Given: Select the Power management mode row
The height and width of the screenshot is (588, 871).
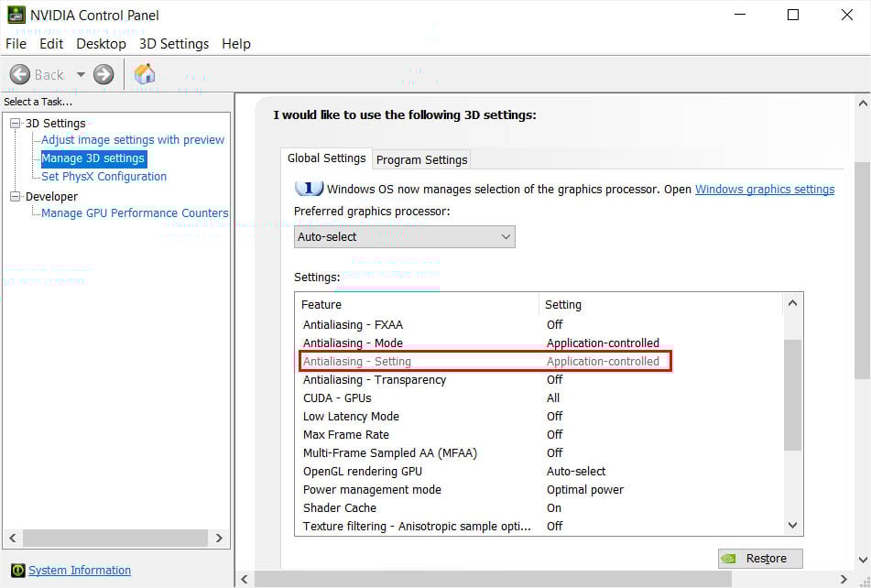Looking at the screenshot, I should pyautogui.click(x=539, y=490).
